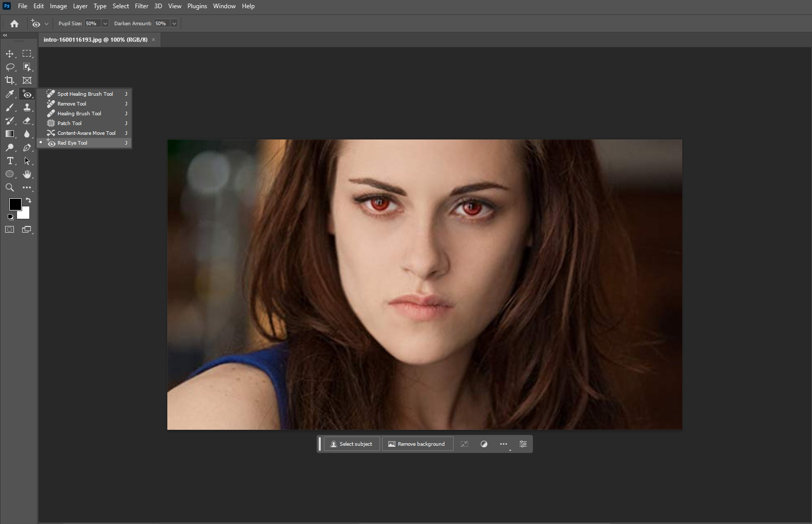Select the Lasso tool
This screenshot has width=812, height=524.
click(x=9, y=67)
